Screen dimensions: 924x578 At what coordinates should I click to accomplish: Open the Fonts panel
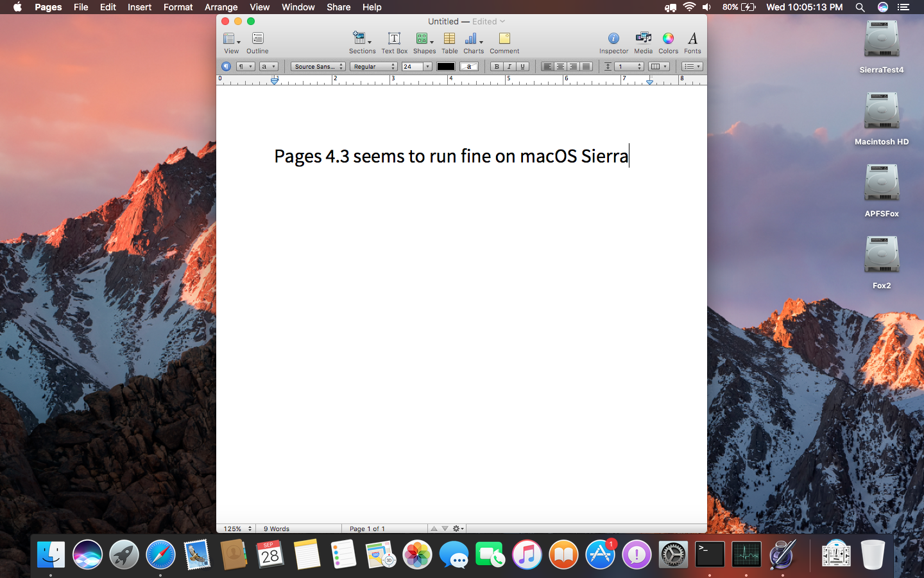692,43
